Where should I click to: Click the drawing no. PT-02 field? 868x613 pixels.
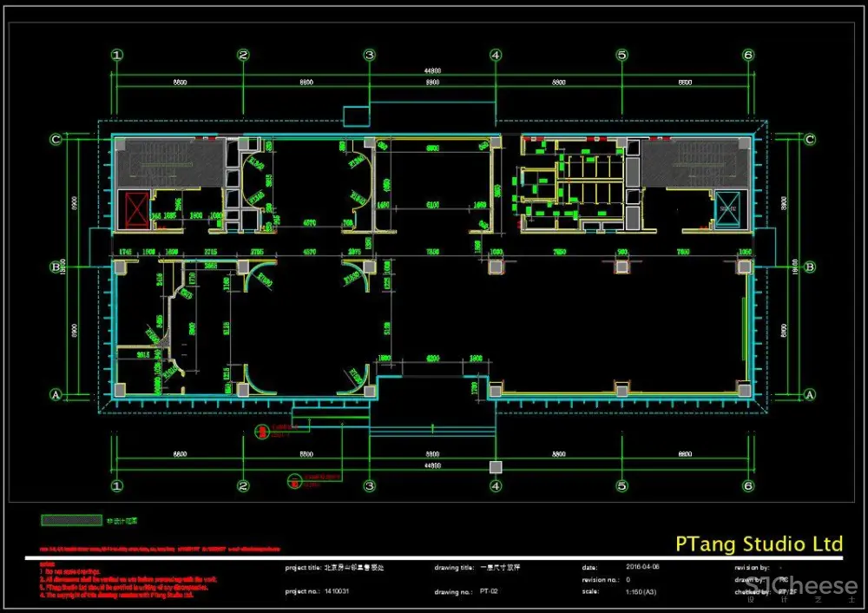point(489,591)
